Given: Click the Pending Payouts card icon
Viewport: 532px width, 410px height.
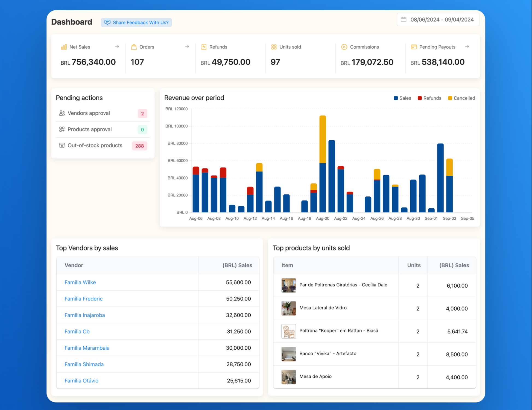Looking at the screenshot, I should pos(414,47).
